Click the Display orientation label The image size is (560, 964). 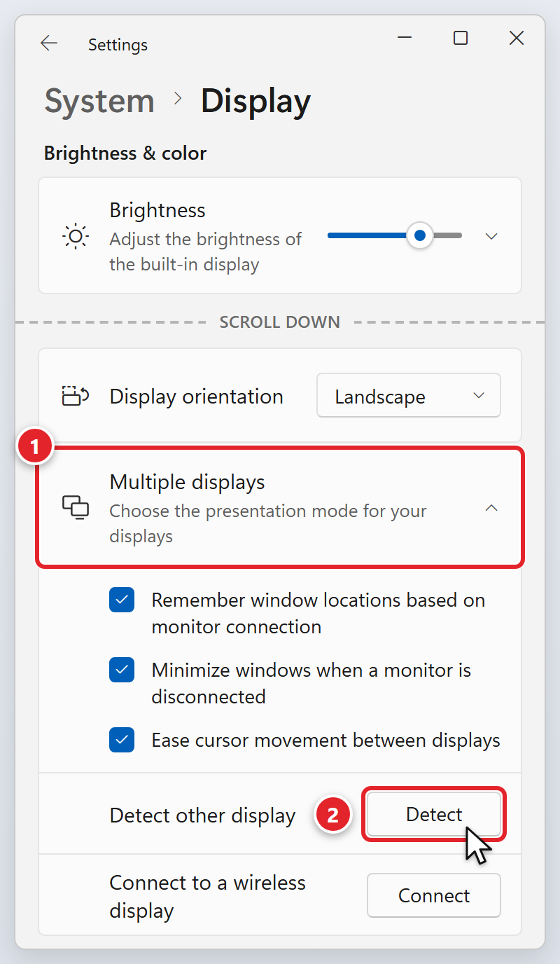pyautogui.click(x=197, y=397)
